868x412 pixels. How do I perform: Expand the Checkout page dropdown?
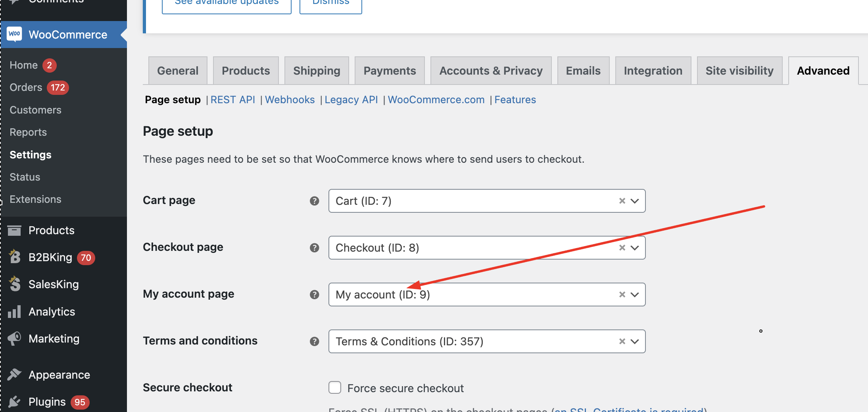coord(635,248)
